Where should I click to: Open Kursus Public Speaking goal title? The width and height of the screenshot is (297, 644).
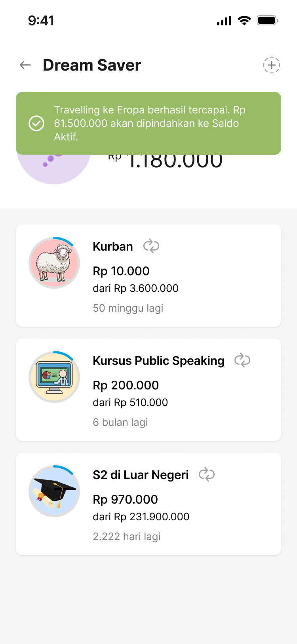click(x=158, y=361)
